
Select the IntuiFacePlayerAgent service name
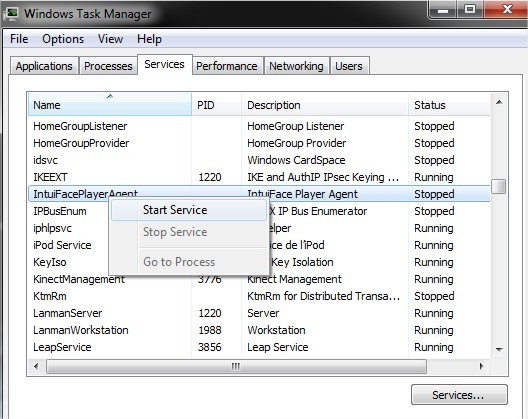tap(85, 194)
